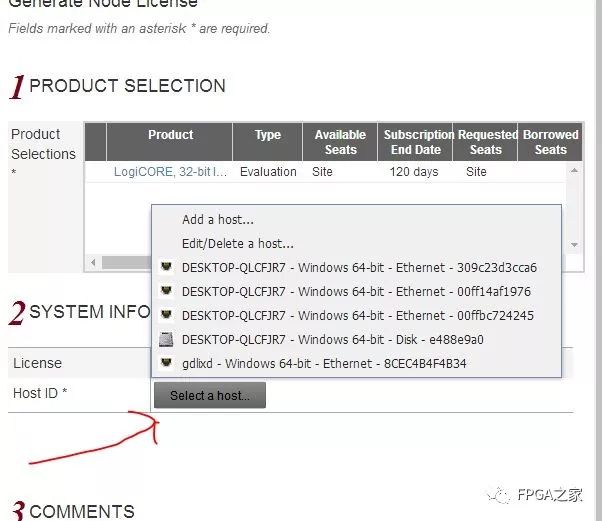Select DESKTOP-QLCFJR7 Ethernet 309c23d3cca6 host

(x=356, y=268)
